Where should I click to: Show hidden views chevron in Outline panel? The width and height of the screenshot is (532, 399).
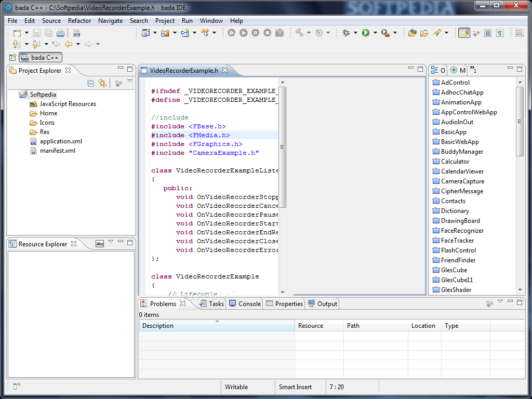[473, 70]
